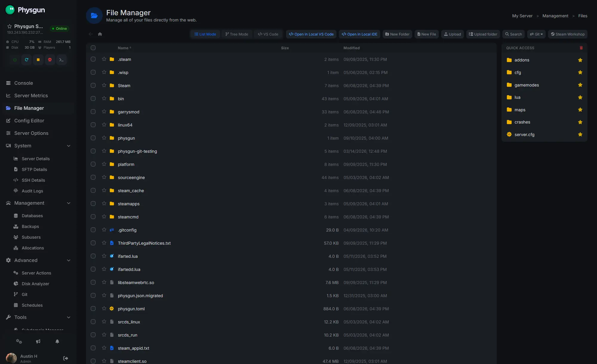Click the restart server icon
This screenshot has width=597, height=364.
tap(27, 60)
